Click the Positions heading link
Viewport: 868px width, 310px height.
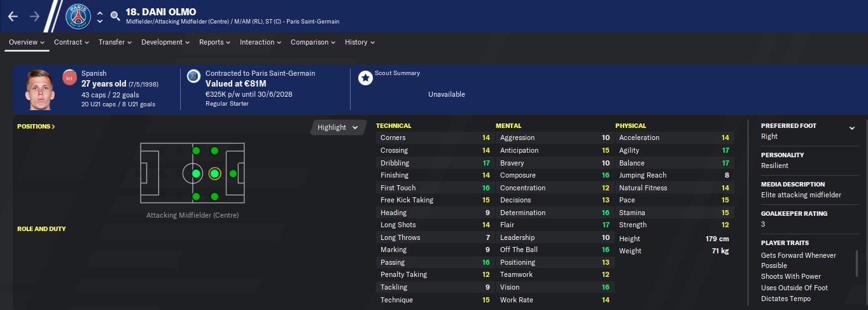point(36,127)
